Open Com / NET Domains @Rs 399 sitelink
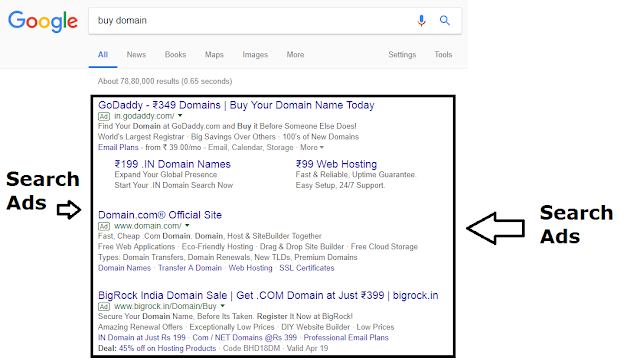The image size is (640, 361). pos(244,338)
